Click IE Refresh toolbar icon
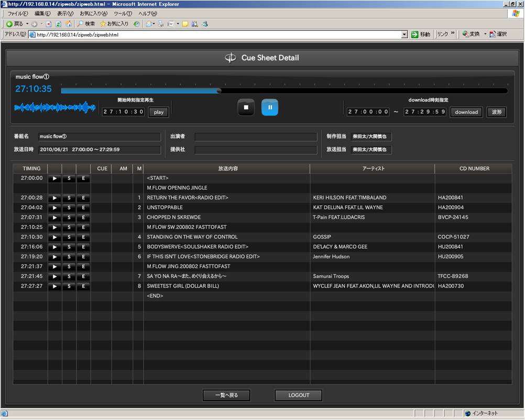The width and height of the screenshot is (525, 420). (59, 24)
